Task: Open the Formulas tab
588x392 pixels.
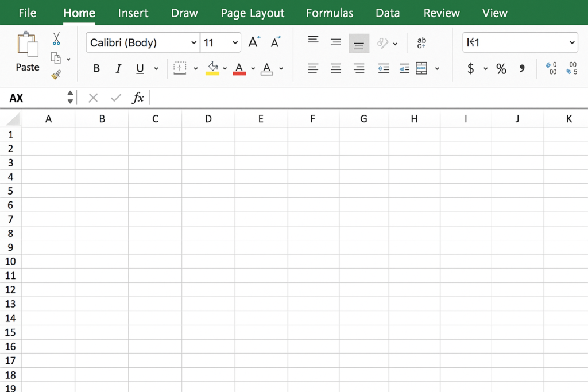Action: [x=330, y=13]
